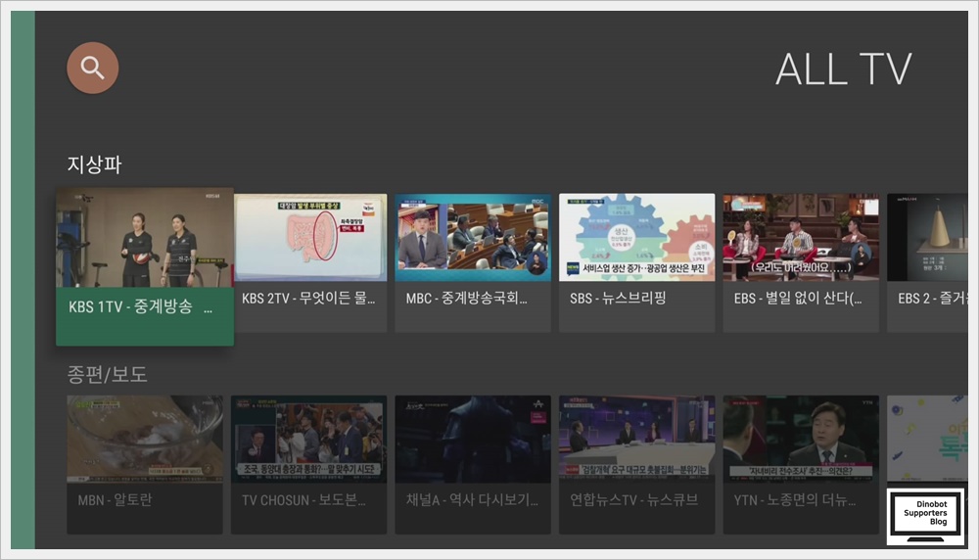Screen dimensions: 979x560
Task: Open the YTN channel thumbnail
Action: click(x=801, y=439)
